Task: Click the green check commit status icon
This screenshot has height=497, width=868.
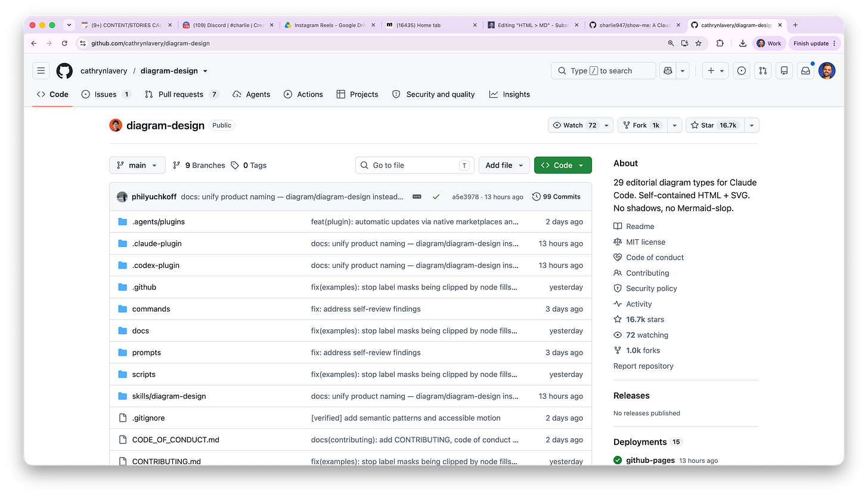Action: coord(436,196)
